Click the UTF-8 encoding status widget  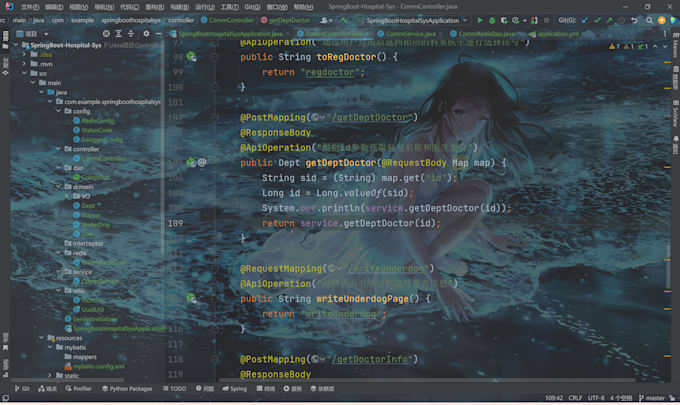click(596, 398)
